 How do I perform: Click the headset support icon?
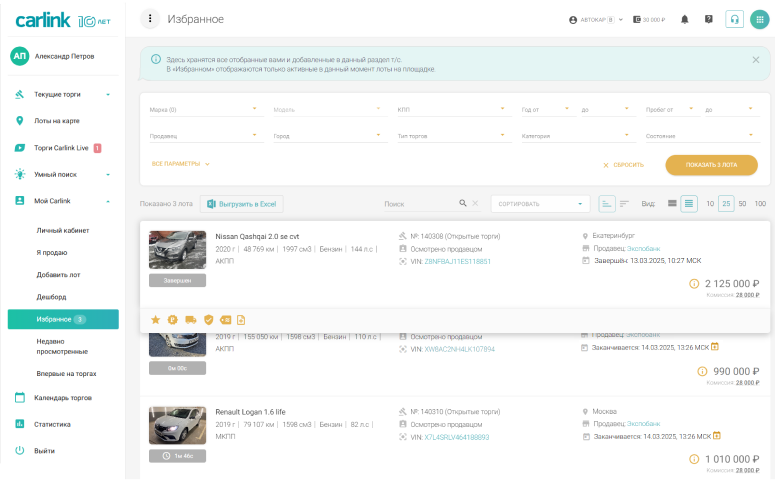[x=735, y=19]
